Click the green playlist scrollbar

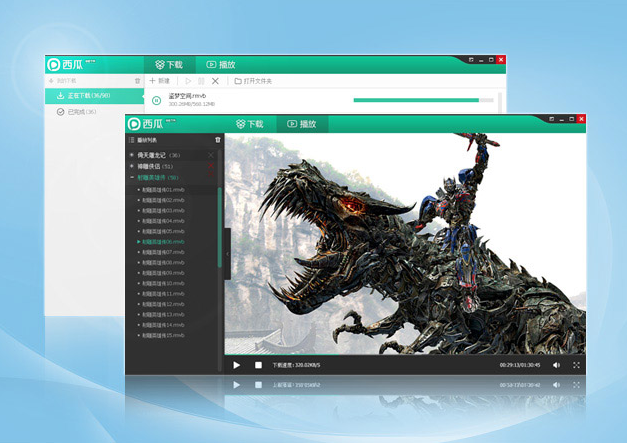coord(220,227)
